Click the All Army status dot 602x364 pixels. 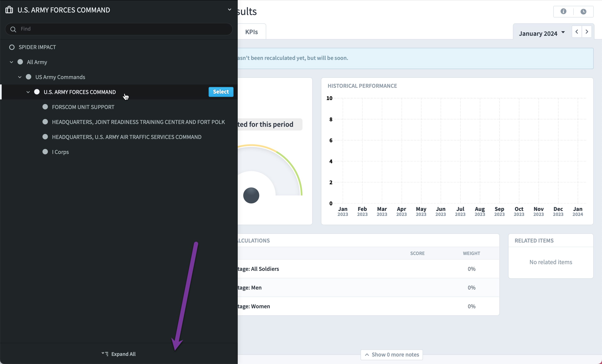pos(20,62)
